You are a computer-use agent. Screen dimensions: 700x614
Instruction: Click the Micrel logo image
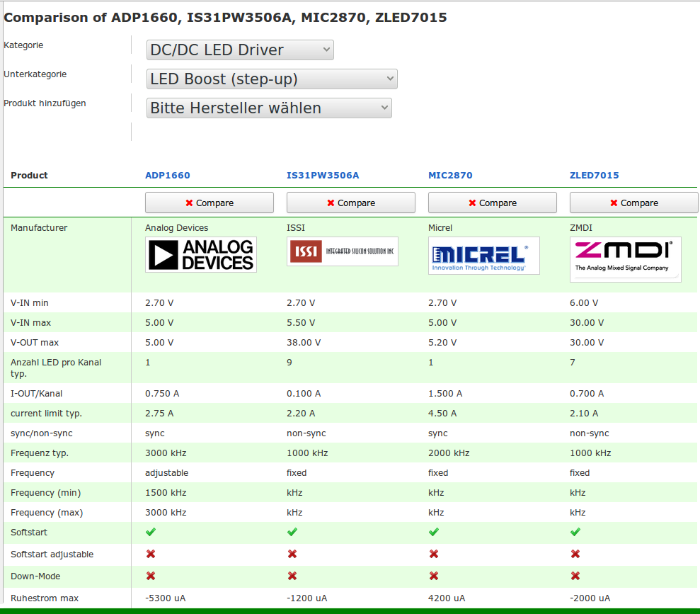coord(484,256)
